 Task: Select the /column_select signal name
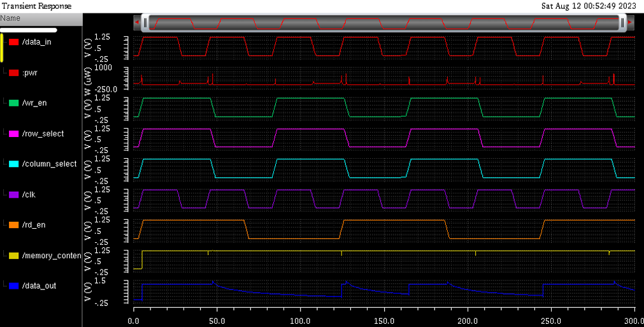click(49, 164)
